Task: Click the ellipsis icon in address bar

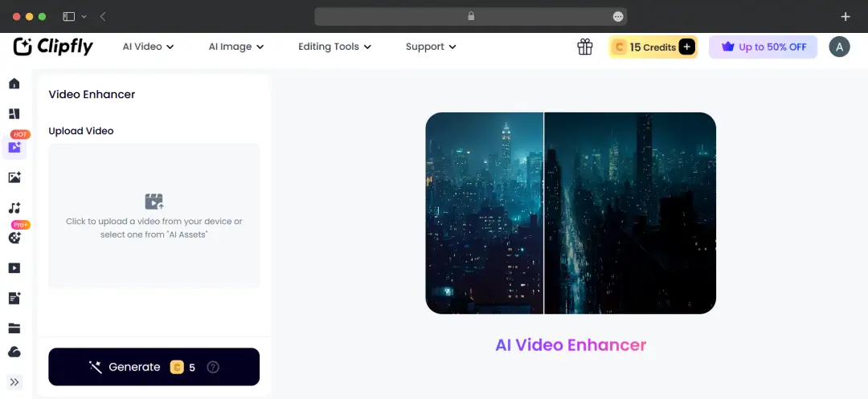Action: pos(618,17)
